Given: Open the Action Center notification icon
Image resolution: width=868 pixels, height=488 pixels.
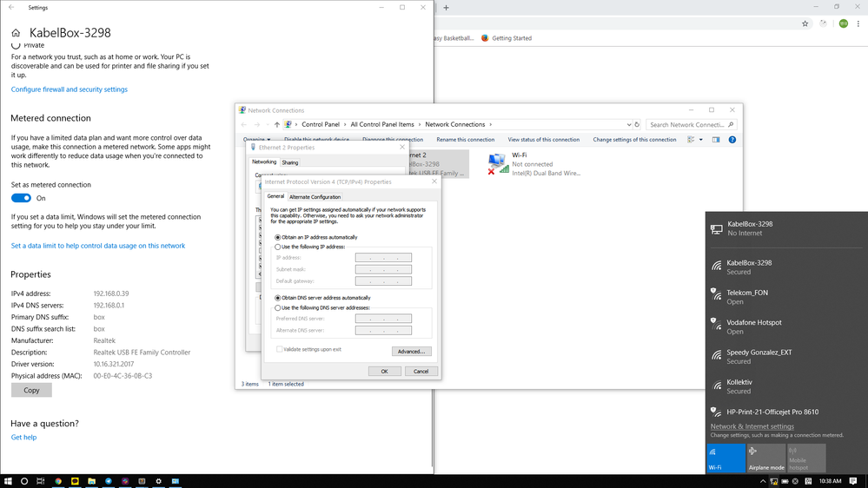Looking at the screenshot, I should tap(853, 481).
